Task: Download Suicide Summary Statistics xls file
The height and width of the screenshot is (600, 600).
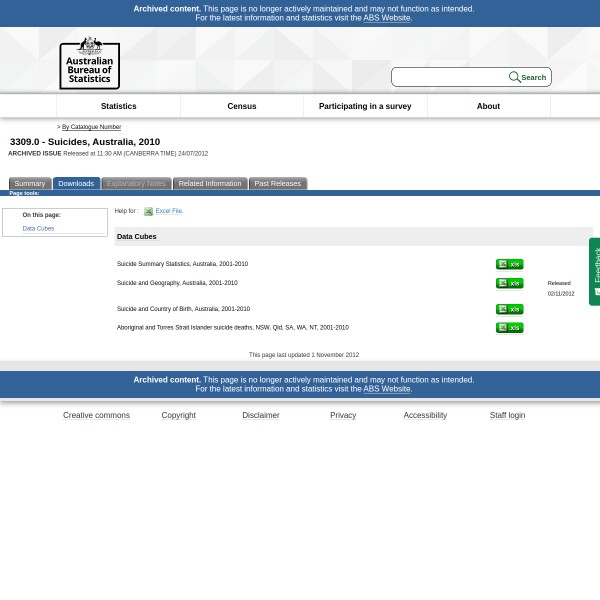Action: (x=509, y=264)
